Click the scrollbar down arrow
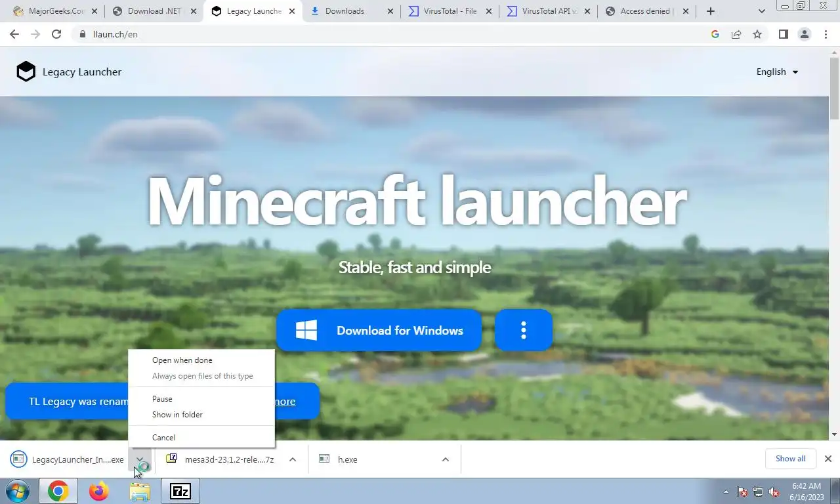 pyautogui.click(x=834, y=434)
